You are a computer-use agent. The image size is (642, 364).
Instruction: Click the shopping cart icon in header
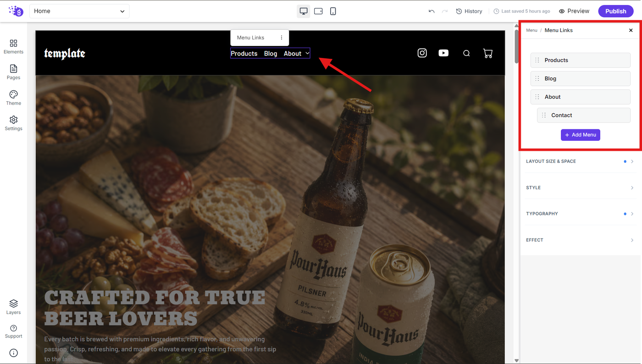[488, 53]
